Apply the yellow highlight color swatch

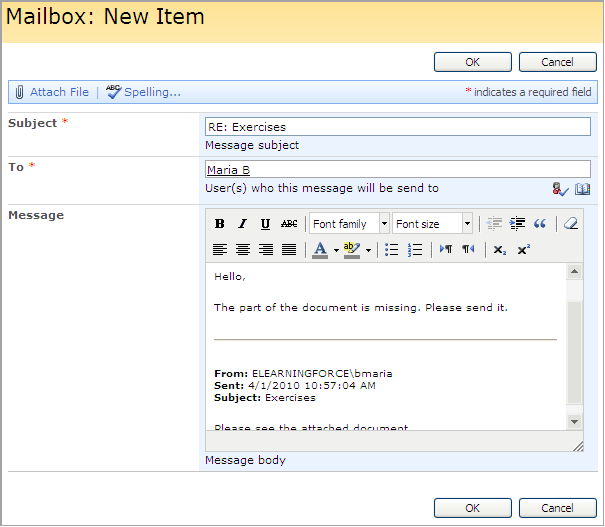350,250
